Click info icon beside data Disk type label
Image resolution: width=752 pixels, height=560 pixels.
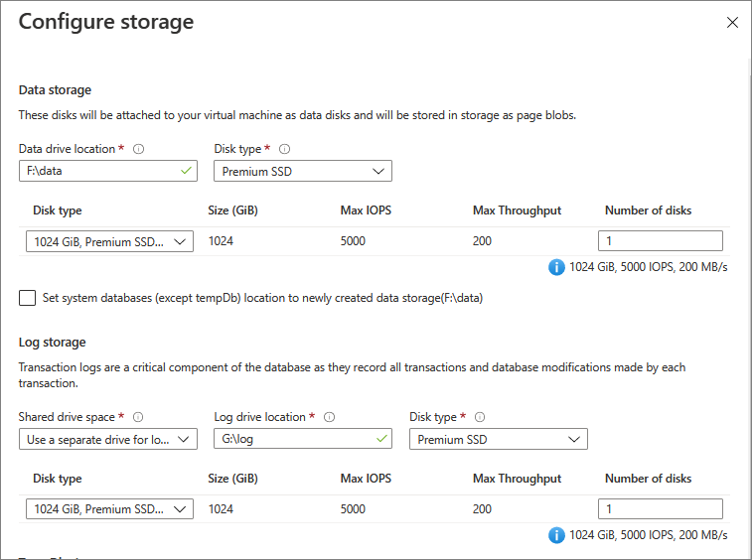click(x=285, y=149)
